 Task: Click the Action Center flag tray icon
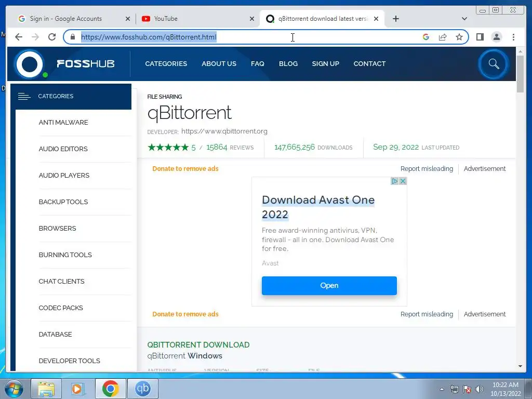tap(467, 389)
